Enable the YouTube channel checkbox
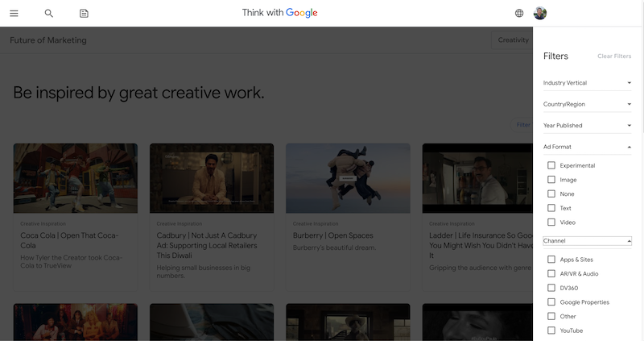The height and width of the screenshot is (341, 644). (x=551, y=331)
